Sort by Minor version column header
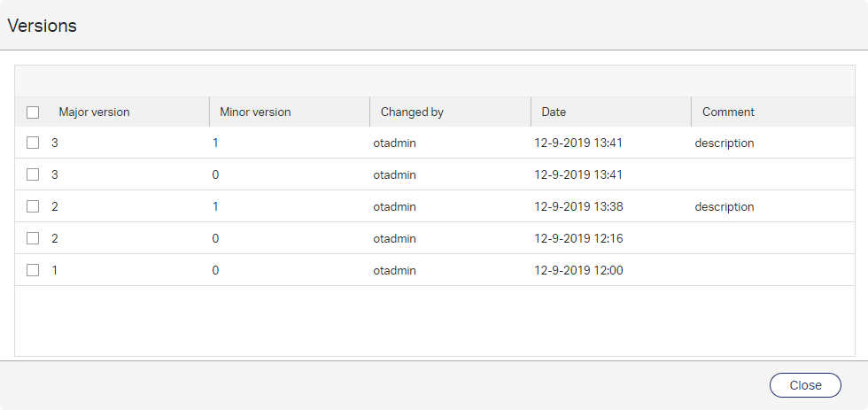The image size is (868, 410). point(255,112)
